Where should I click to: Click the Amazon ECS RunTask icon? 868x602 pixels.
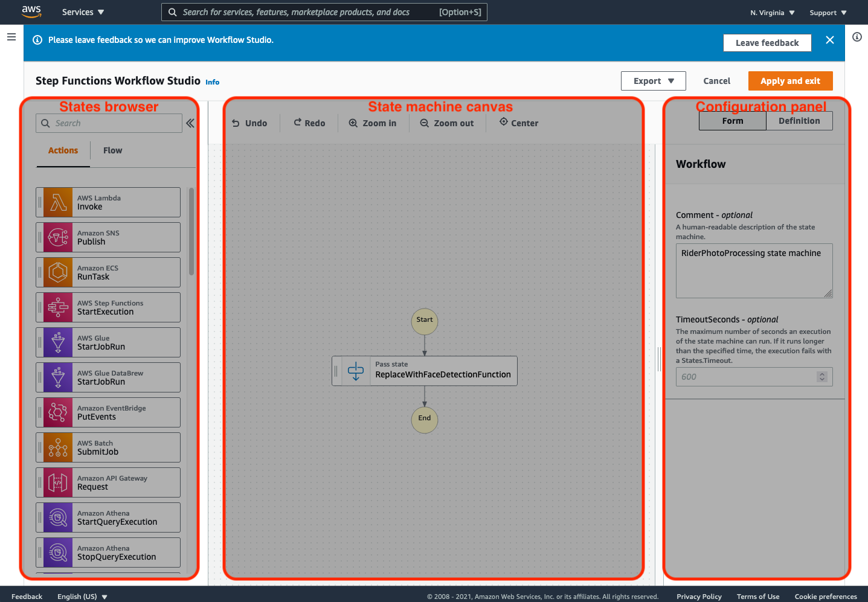58,272
